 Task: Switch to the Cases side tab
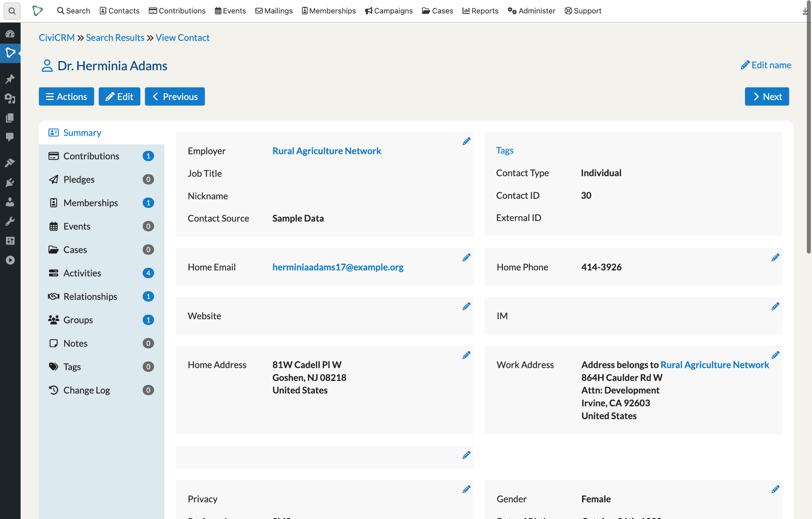[x=101, y=250]
